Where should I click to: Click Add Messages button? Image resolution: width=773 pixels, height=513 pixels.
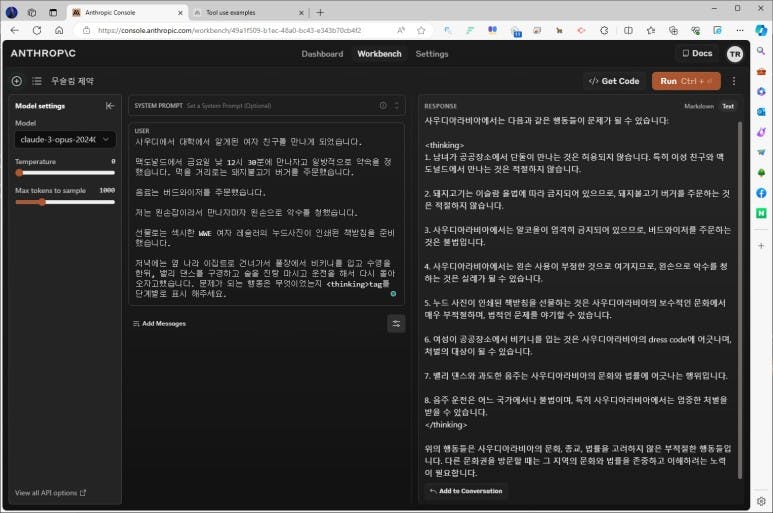tap(159, 324)
